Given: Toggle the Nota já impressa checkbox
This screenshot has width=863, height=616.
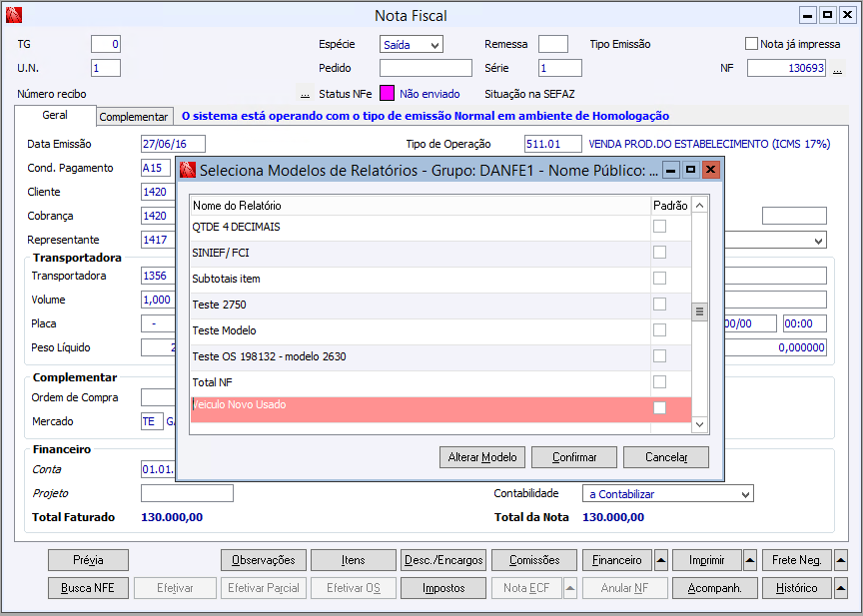Looking at the screenshot, I should point(751,44).
